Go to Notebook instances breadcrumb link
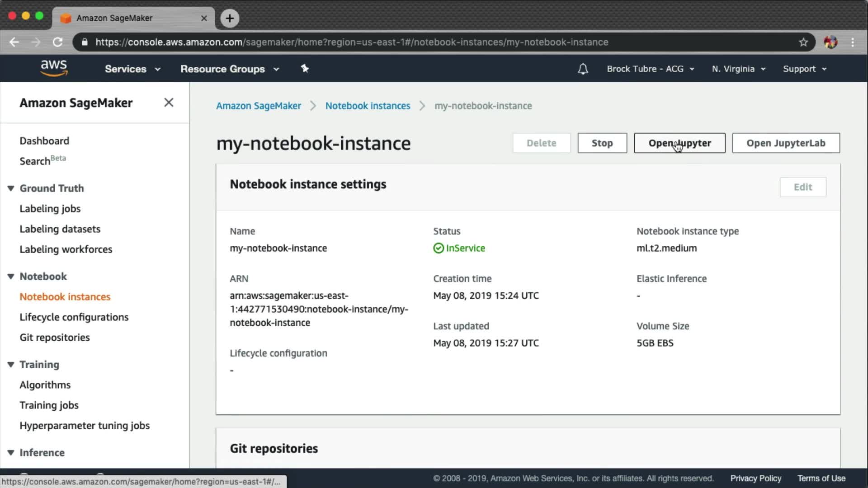Viewport: 868px width, 488px height. 368,106
